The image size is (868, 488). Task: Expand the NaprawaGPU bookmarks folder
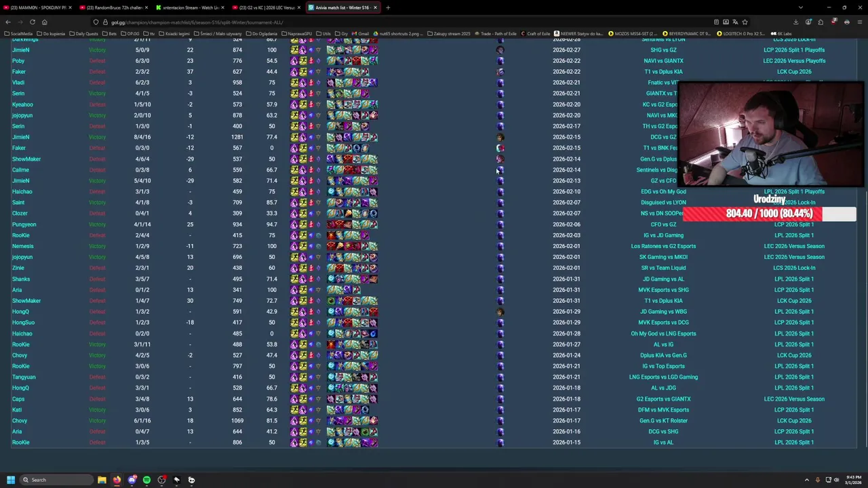297,33
